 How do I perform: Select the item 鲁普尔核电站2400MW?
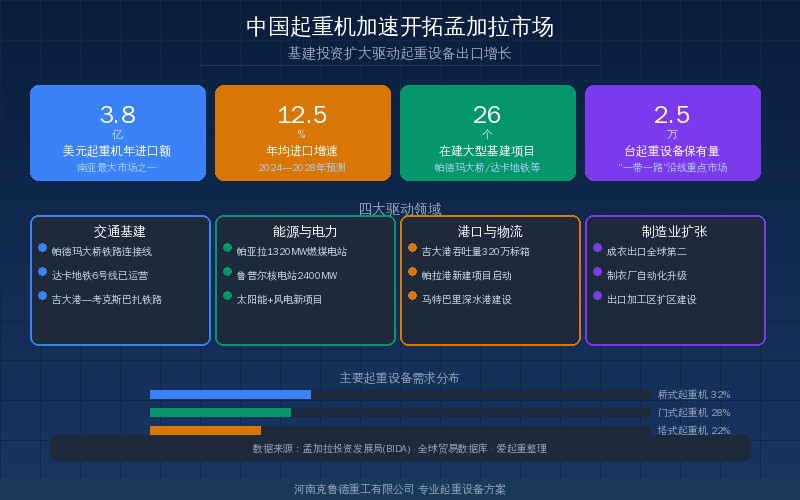point(287,276)
